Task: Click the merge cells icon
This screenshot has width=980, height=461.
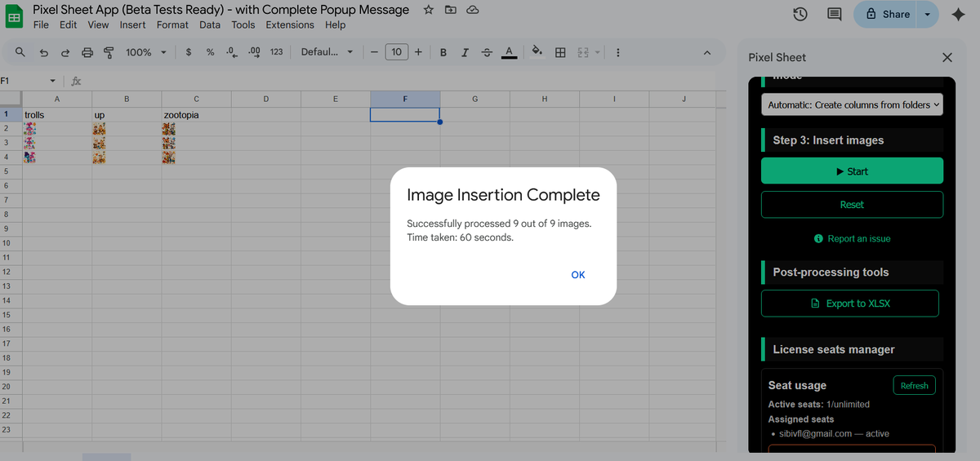Action: tap(583, 52)
